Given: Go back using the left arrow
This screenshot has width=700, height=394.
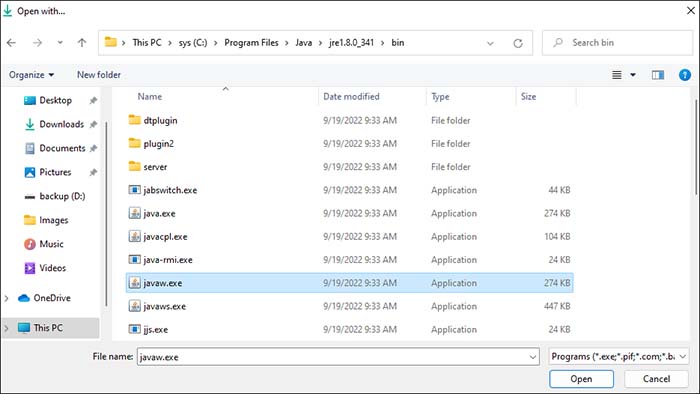Looking at the screenshot, I should (12, 43).
